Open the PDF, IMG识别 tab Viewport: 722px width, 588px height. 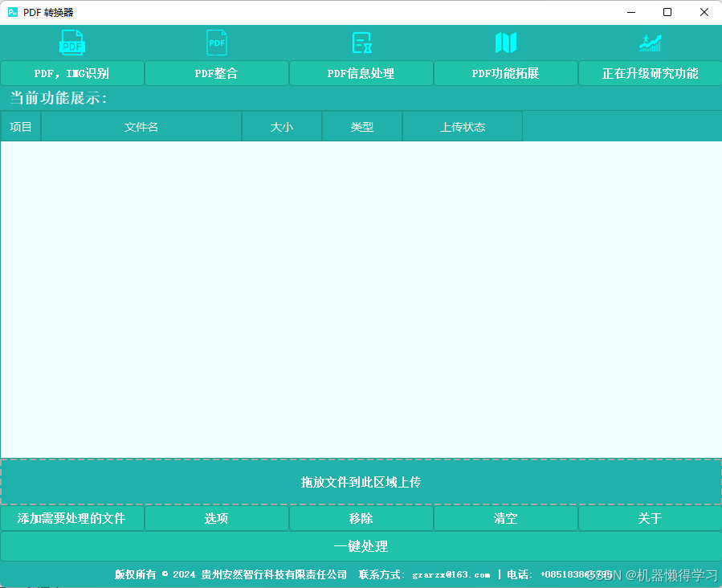coord(72,73)
